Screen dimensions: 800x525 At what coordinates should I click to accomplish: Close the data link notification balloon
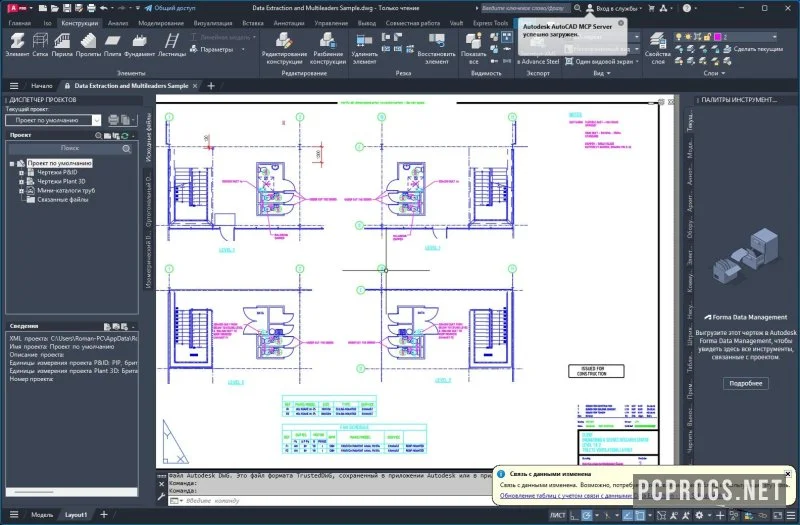(787, 473)
